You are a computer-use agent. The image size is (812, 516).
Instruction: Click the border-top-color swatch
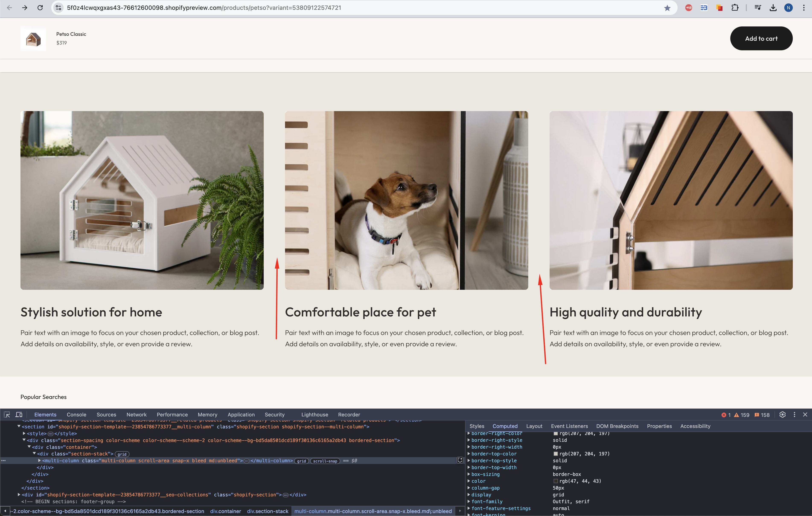pyautogui.click(x=555, y=454)
